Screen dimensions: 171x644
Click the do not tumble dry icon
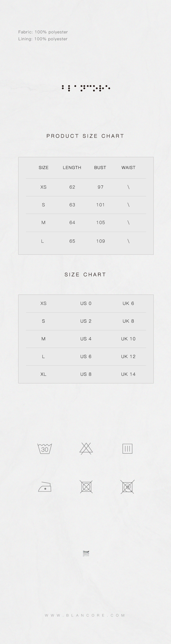click(86, 487)
